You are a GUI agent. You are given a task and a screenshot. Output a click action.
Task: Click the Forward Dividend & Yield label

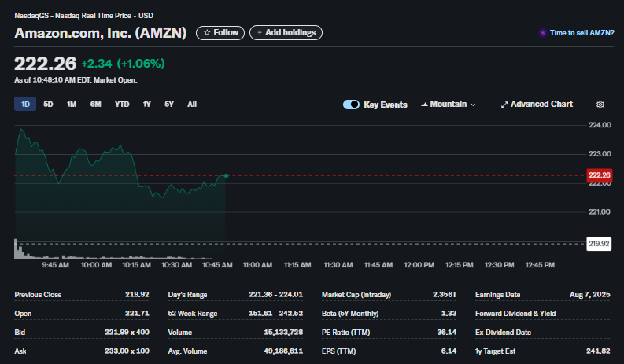(515, 314)
